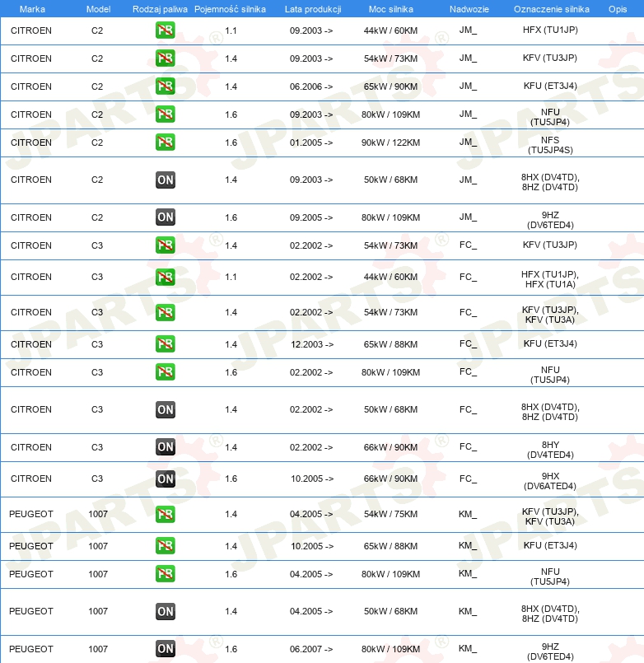This screenshot has height=663, width=644.
Task: Click PB fuel icon for Citroen C2 1.1
Action: (165, 30)
